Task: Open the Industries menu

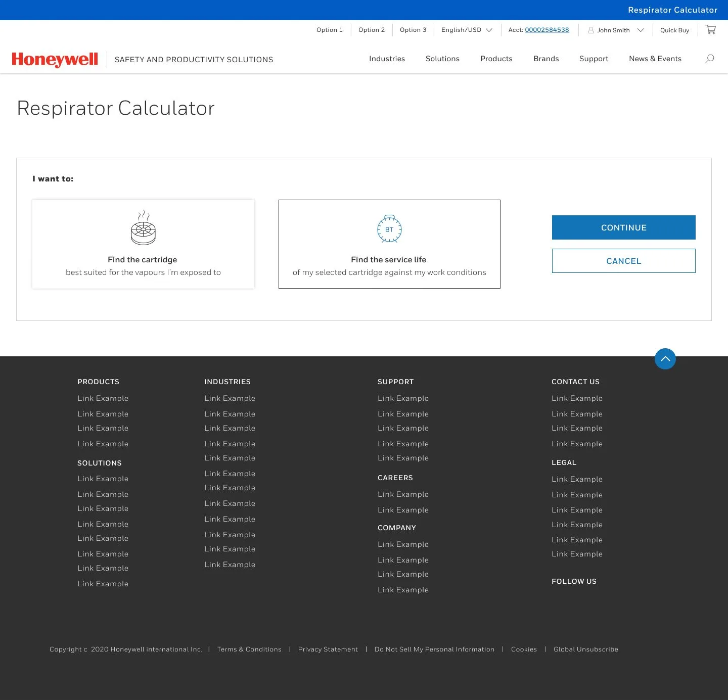Action: point(387,59)
